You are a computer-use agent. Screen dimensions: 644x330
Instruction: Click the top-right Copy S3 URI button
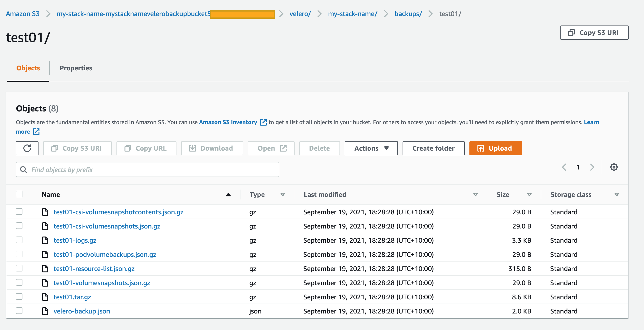pyautogui.click(x=594, y=33)
